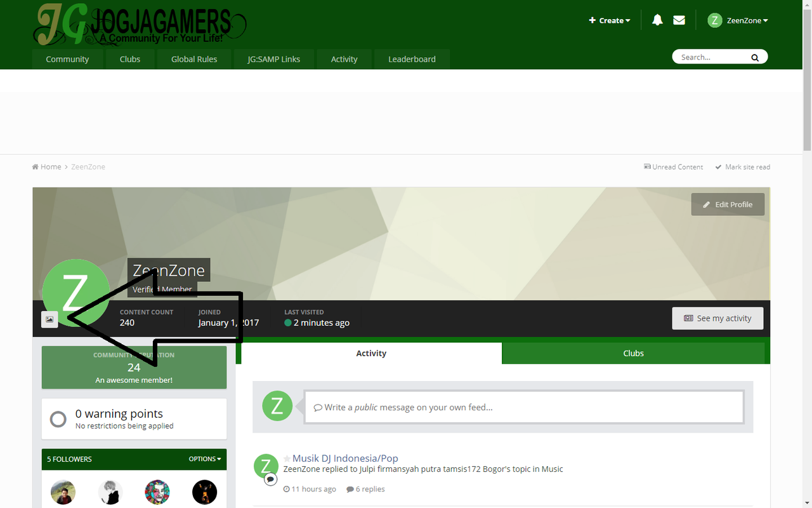Open second follower's white-haired avatar
The height and width of the screenshot is (508, 812).
point(110,492)
